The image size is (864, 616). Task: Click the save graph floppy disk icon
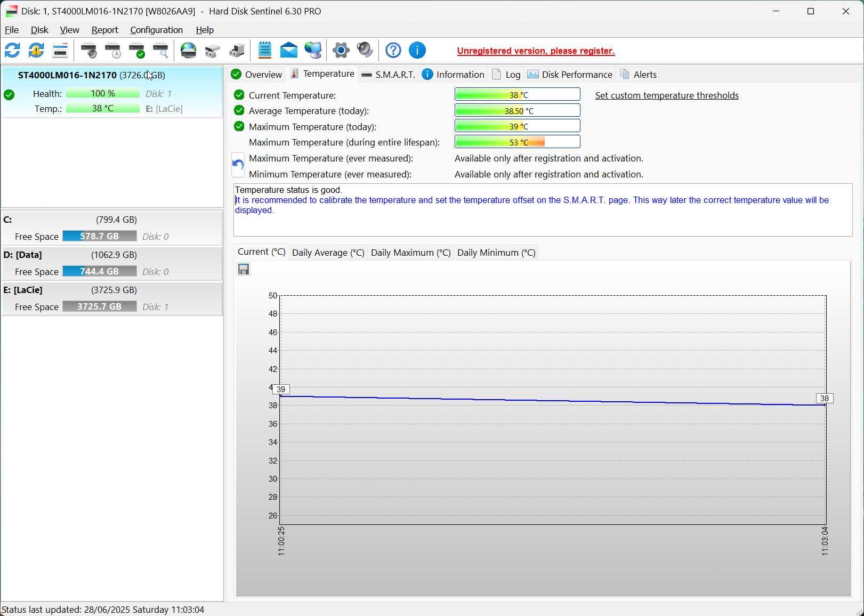tap(244, 270)
